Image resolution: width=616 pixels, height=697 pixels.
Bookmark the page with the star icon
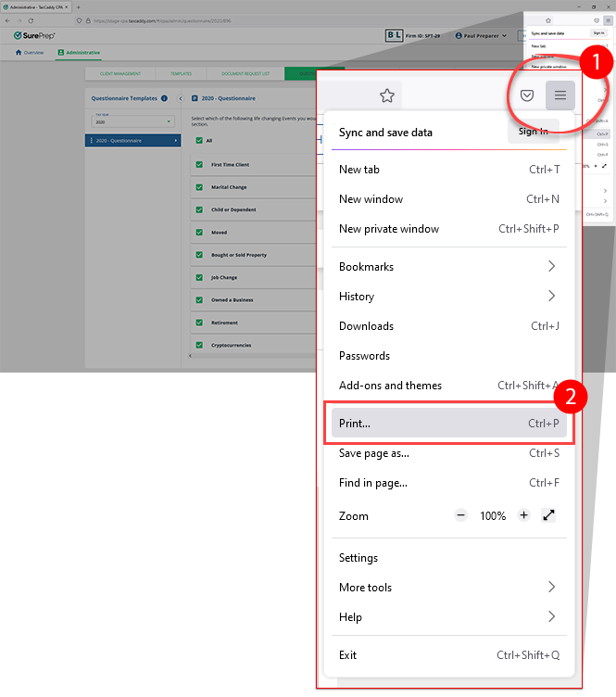pyautogui.click(x=387, y=95)
